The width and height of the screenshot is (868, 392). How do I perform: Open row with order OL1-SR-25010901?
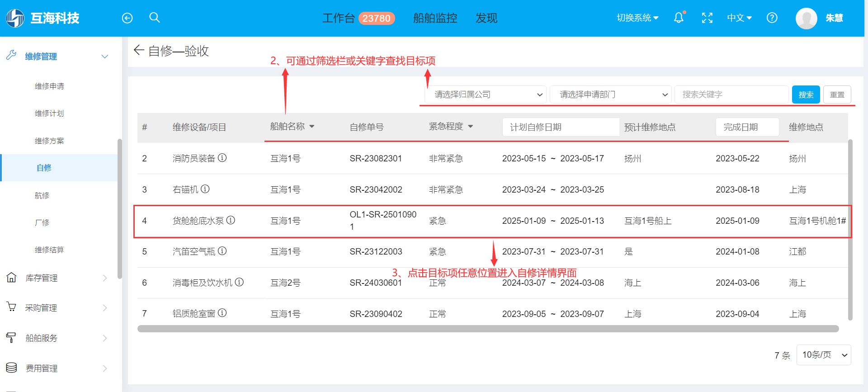[x=492, y=221]
